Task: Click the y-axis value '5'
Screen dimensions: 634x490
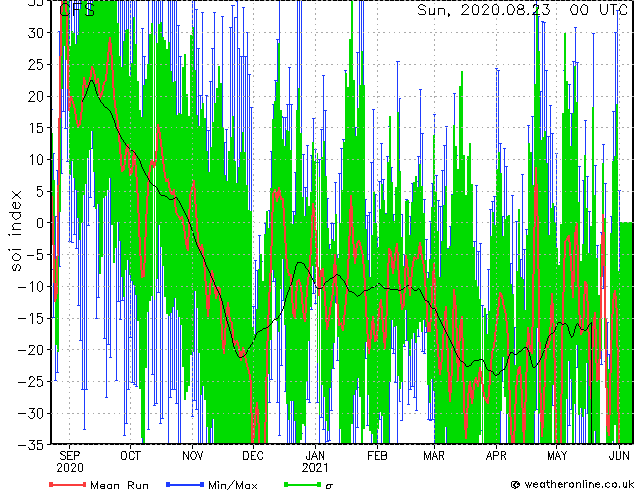Action: coord(39,191)
